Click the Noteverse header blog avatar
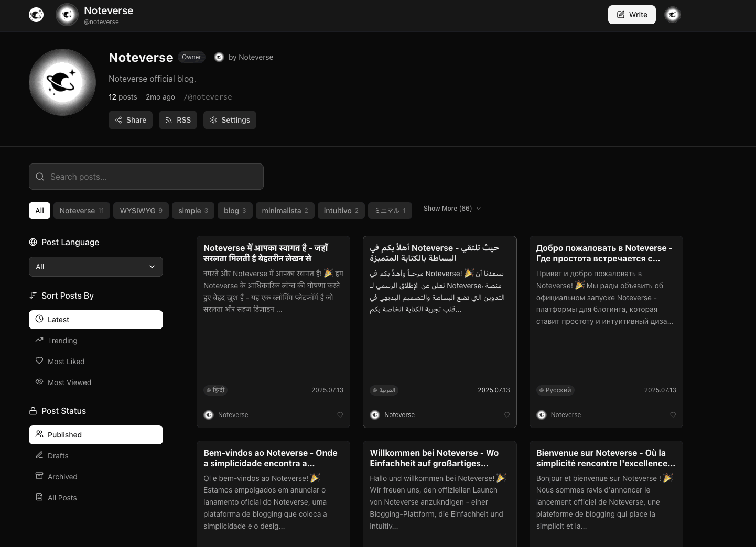Image resolution: width=756 pixels, height=547 pixels. 67,15
